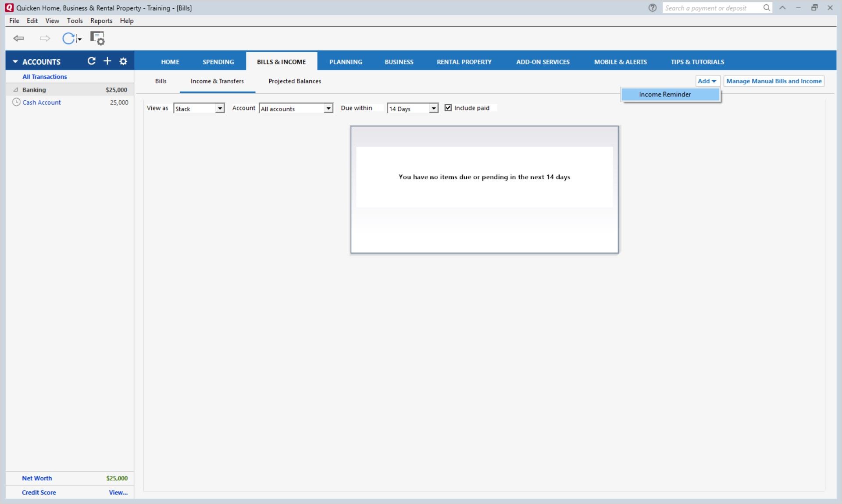
Task: Uncheck the Include paid checkbox
Action: click(x=448, y=108)
